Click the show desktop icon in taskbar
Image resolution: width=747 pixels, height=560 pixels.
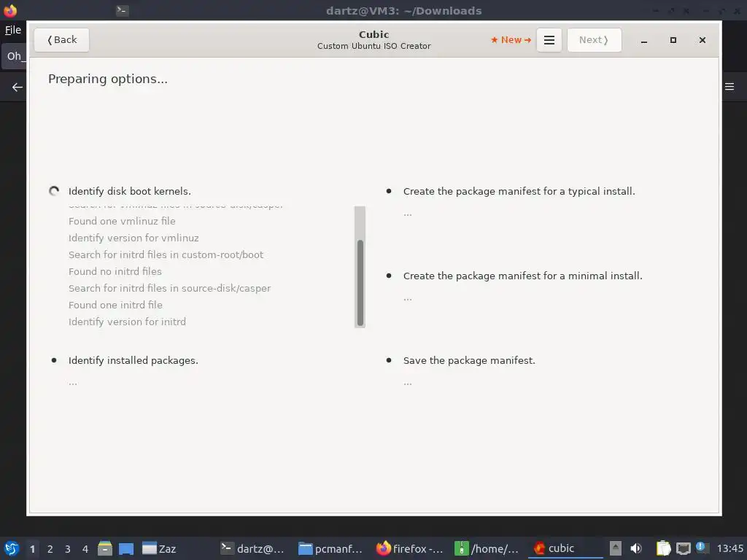click(125, 548)
